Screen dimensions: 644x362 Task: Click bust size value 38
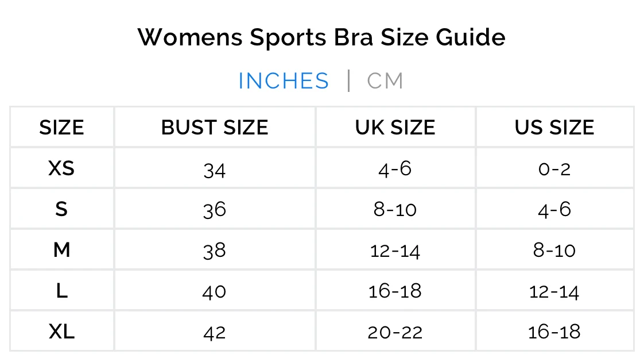tap(215, 251)
